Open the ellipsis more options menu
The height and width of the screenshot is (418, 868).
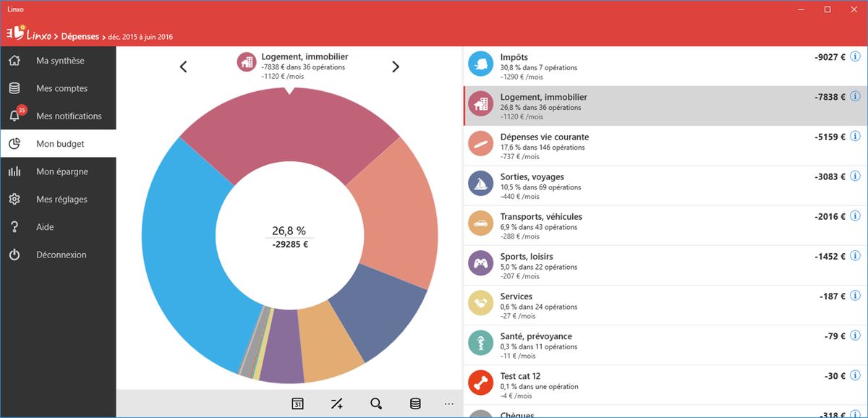(x=449, y=404)
